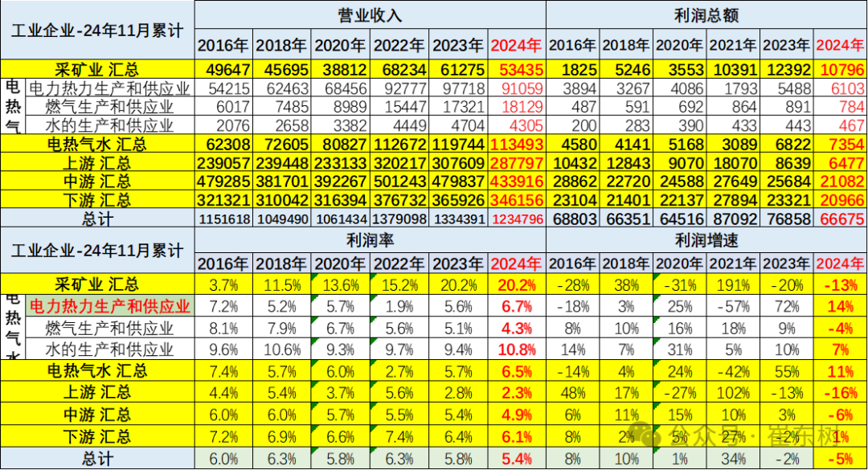The width and height of the screenshot is (868, 470).
Task: Click the total revenue cell 1234796
Action: [517, 218]
